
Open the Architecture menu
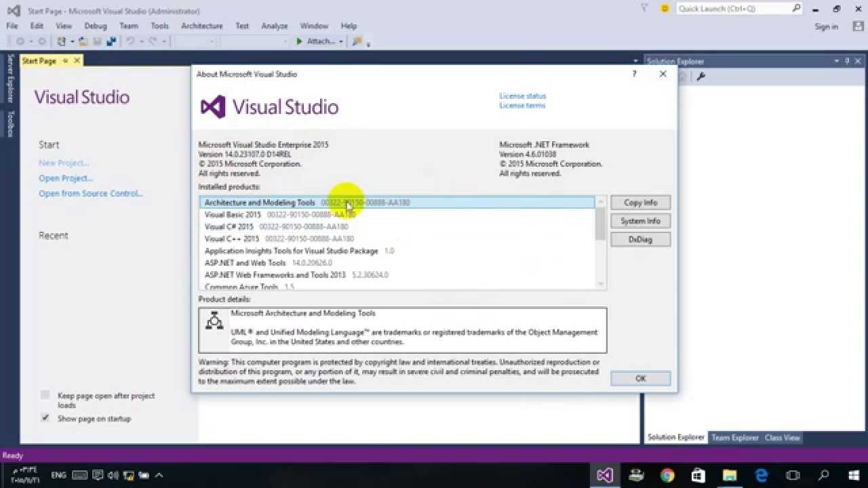pyautogui.click(x=201, y=26)
